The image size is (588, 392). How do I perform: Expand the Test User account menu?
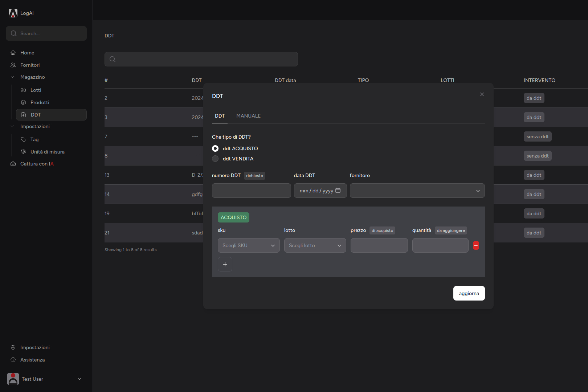79,379
